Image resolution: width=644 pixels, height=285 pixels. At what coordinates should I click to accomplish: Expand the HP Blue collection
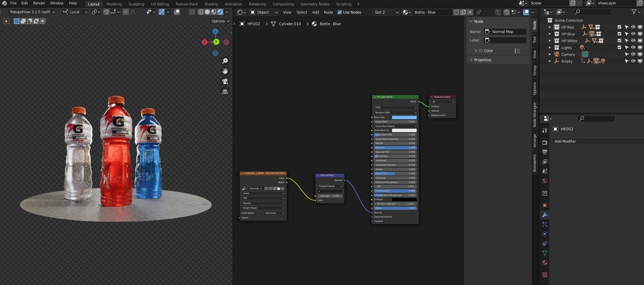550,34
